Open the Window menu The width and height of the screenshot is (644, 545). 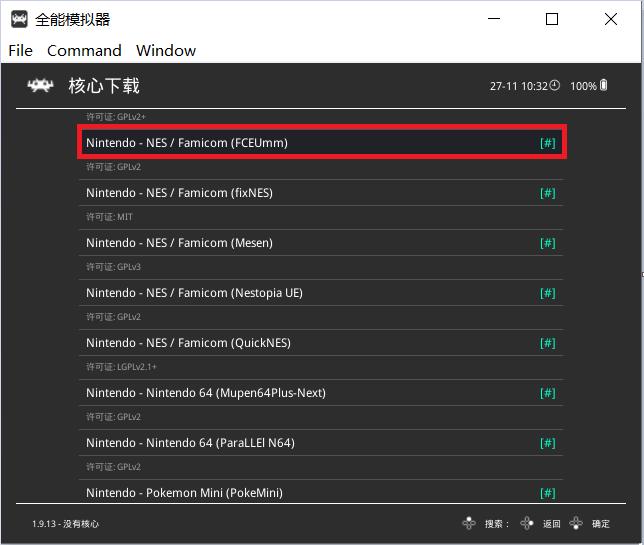point(166,51)
